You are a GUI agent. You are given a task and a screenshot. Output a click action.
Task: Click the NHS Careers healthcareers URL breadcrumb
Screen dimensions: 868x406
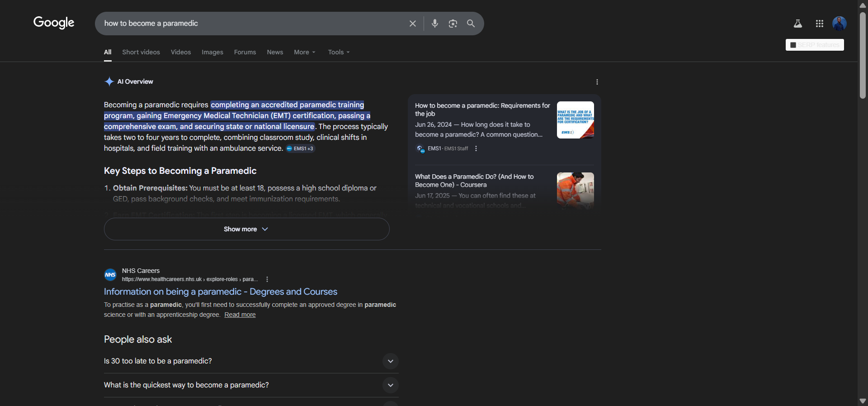coord(190,279)
